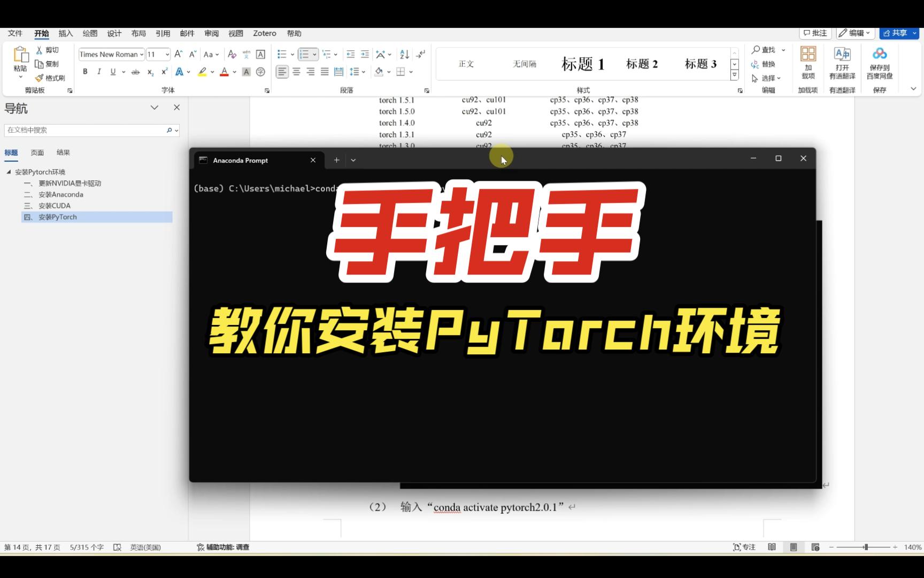Image resolution: width=924 pixels, height=578 pixels.
Task: Click the Copy (复制) icon
Action: point(39,64)
